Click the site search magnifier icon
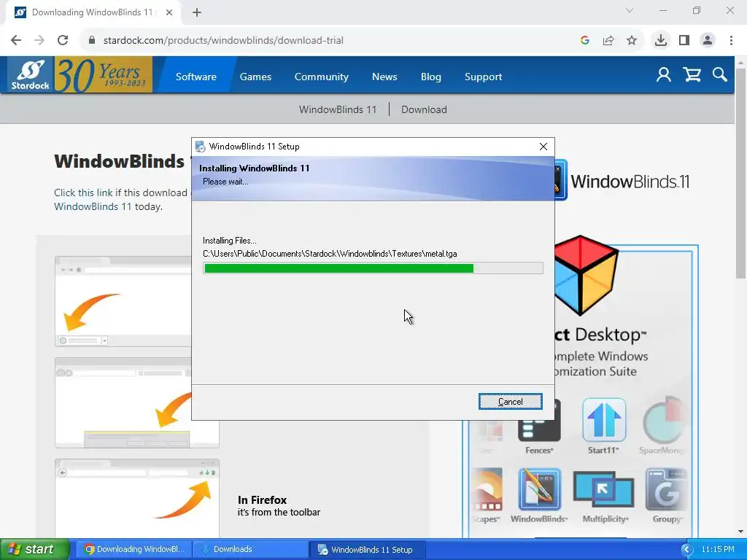 [x=720, y=75]
